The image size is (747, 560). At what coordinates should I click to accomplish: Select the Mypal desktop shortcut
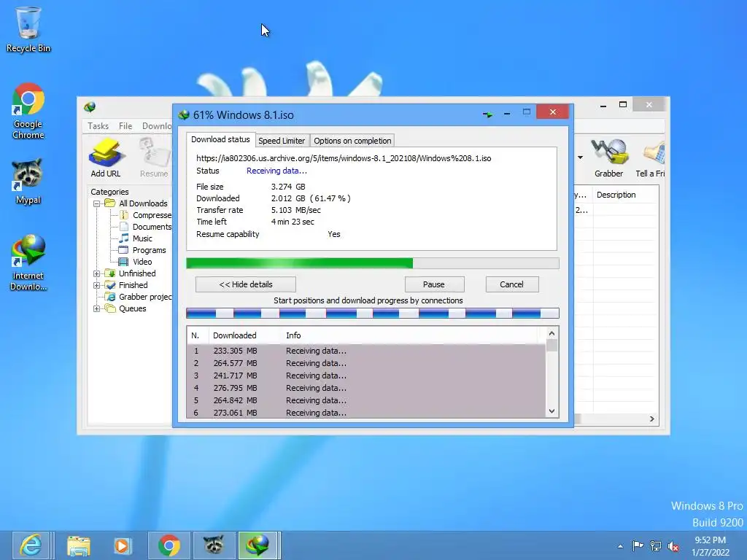(x=28, y=182)
